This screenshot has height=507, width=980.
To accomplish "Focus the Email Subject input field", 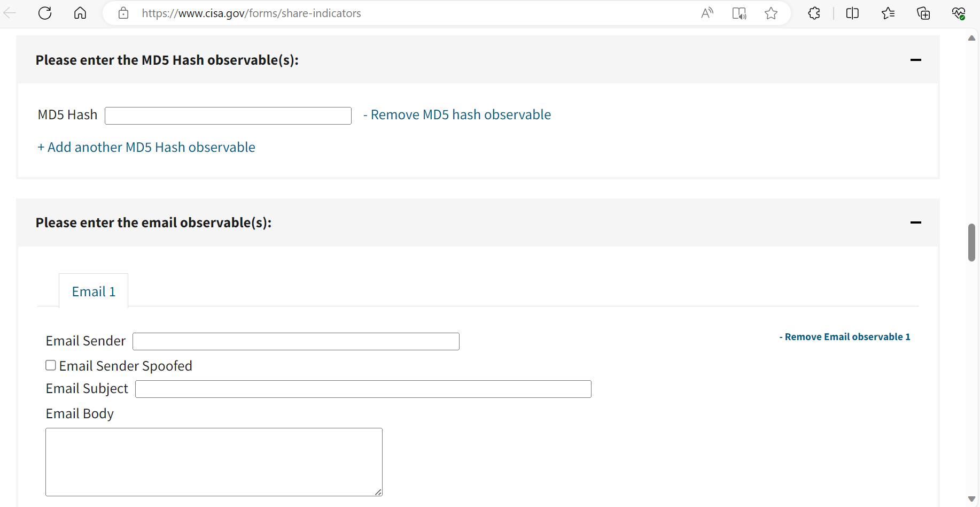I will (363, 389).
